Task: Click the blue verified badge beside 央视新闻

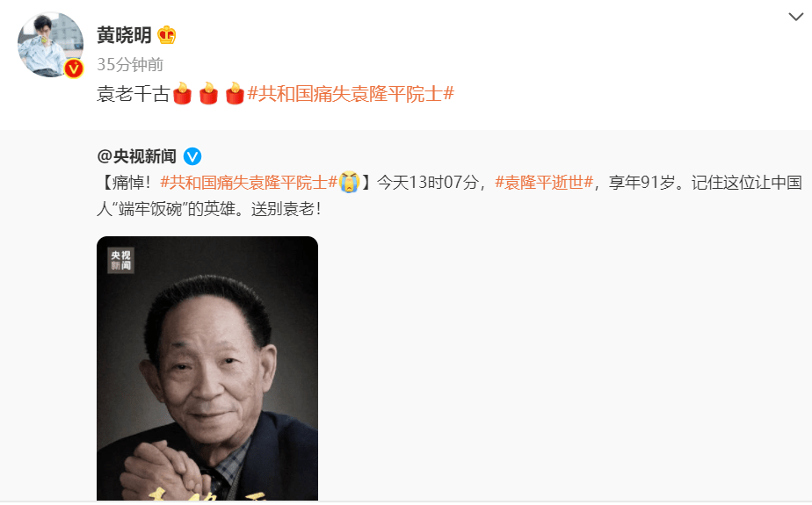Action: [x=192, y=156]
